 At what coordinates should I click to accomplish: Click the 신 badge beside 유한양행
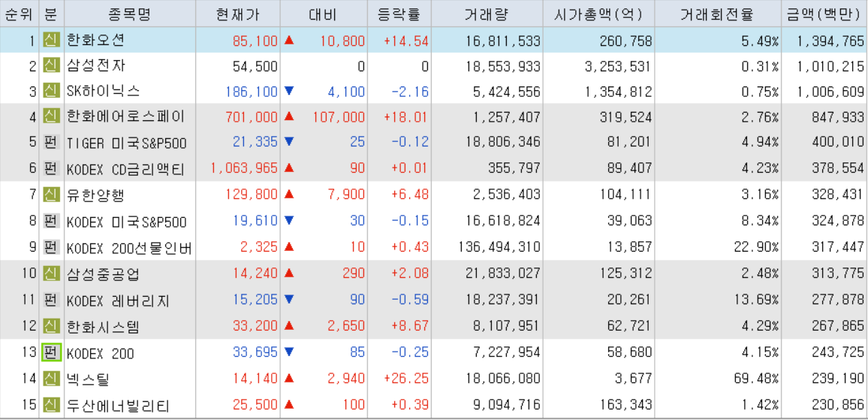pos(51,194)
